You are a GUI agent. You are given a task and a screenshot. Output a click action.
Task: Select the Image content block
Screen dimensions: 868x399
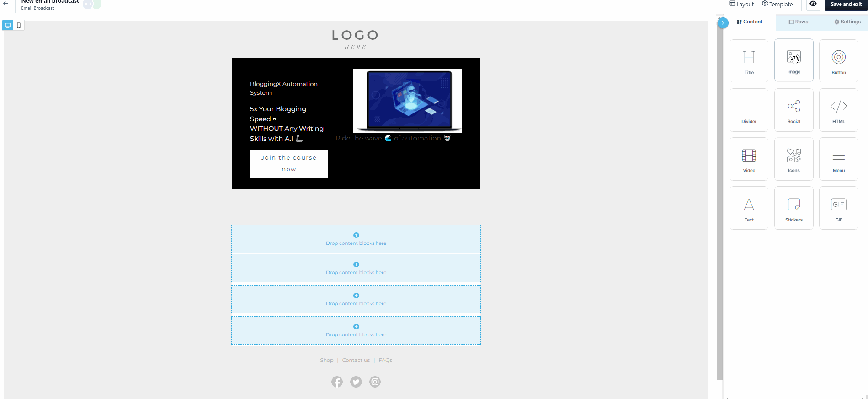point(793,60)
